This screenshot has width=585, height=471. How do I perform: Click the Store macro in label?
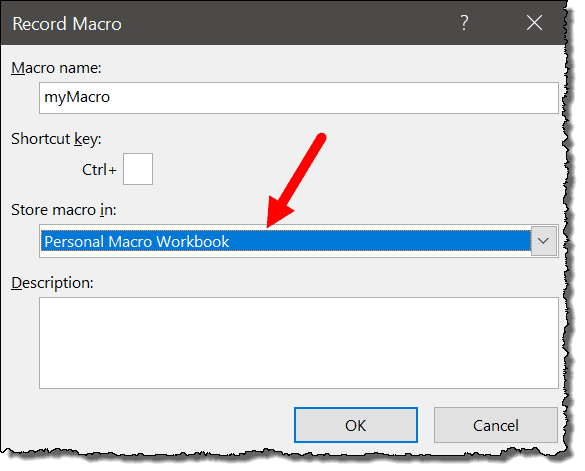point(63,210)
